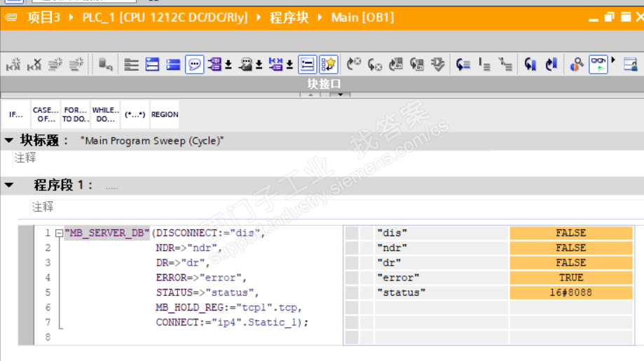Click CONNECT:="ip4".Static_1 line
Image resolution: width=644 pixels, height=361 pixels.
[x=232, y=322]
